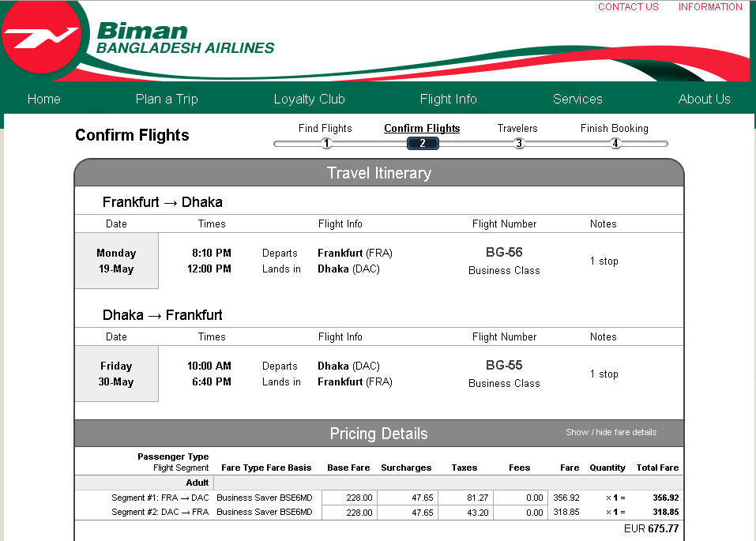
Task: Toggle Show / hide fare details
Action: pos(611,432)
